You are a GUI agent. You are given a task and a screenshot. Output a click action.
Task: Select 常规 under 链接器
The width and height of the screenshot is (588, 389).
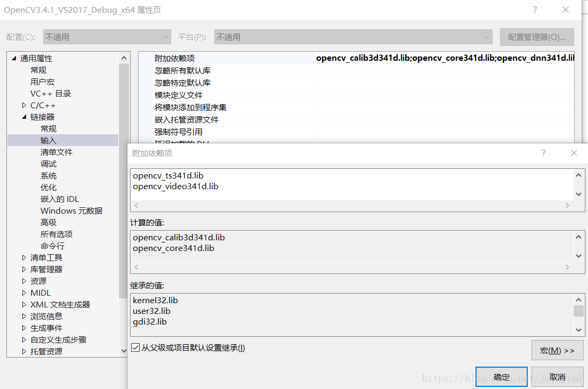pos(49,128)
